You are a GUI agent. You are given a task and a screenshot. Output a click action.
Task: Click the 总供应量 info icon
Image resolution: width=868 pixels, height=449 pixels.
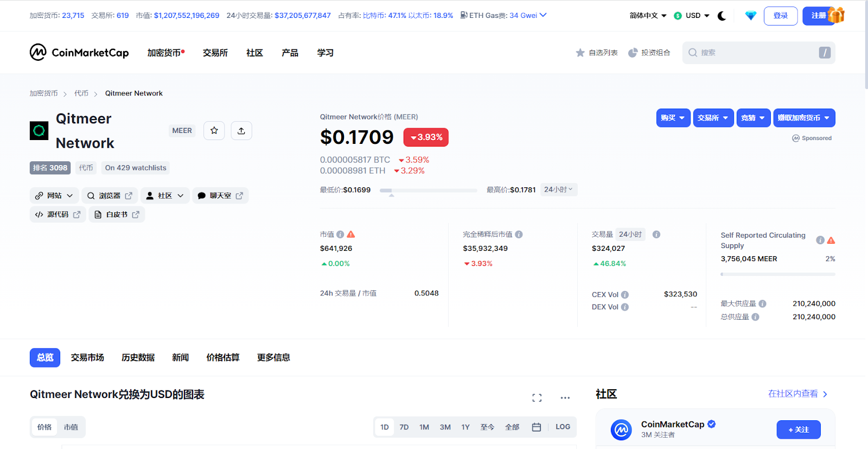756,317
